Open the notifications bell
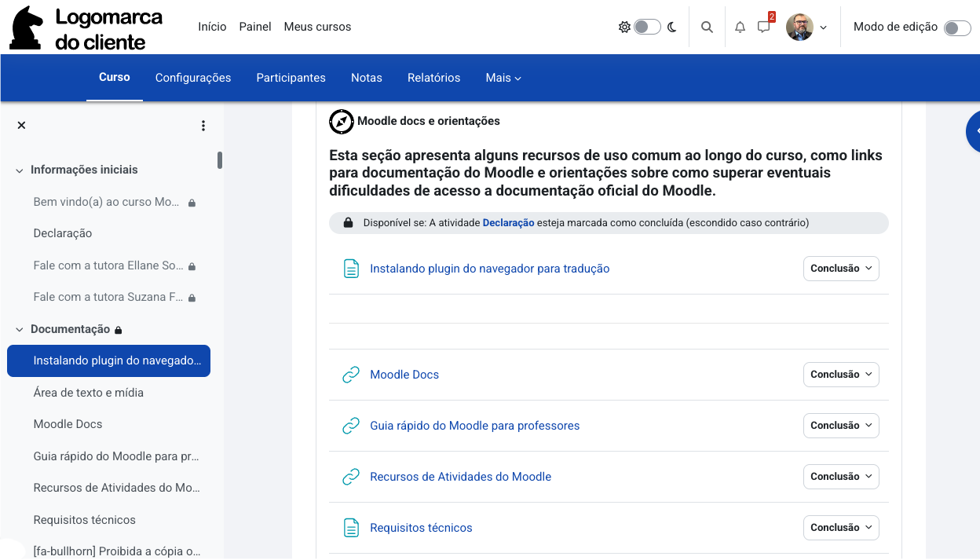The image size is (980, 560). 740,27
